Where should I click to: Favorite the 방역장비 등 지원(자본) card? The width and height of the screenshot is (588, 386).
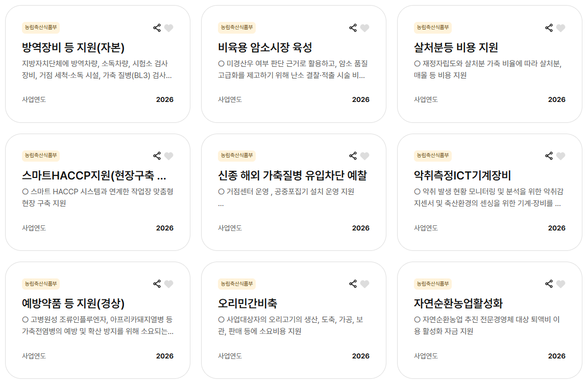(x=169, y=28)
